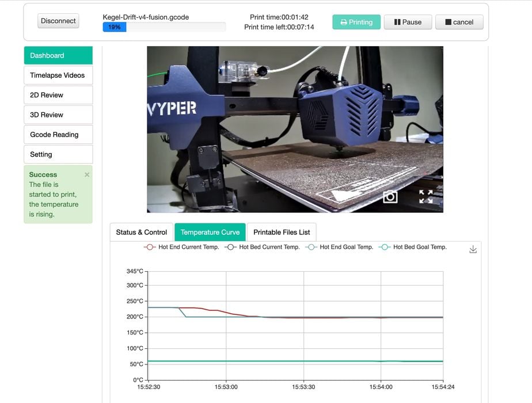
Task: Toggle Hot End Goal Temp. legend series
Action: pos(340,247)
